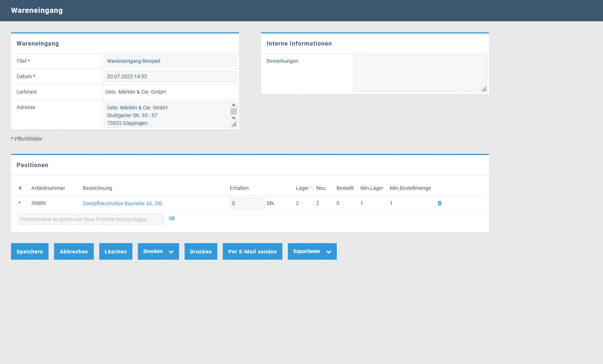Open the barcode scanner icon

171,219
